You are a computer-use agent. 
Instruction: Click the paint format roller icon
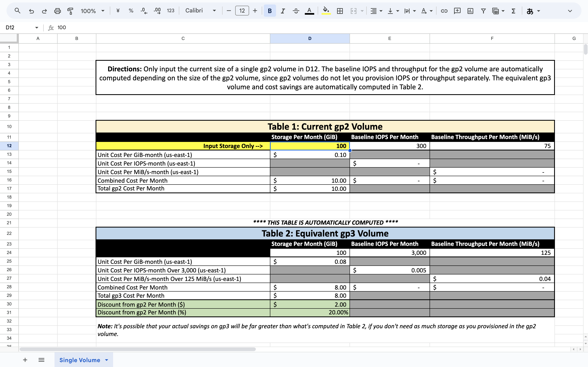pyautogui.click(x=70, y=11)
